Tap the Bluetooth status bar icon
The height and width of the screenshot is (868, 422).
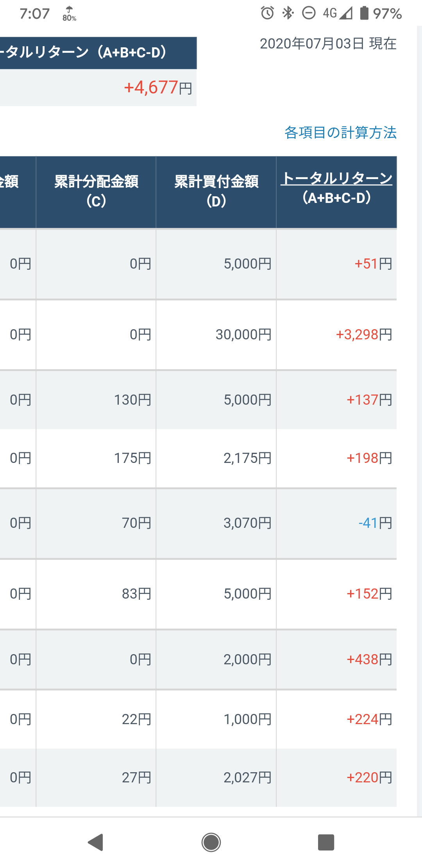(288, 13)
